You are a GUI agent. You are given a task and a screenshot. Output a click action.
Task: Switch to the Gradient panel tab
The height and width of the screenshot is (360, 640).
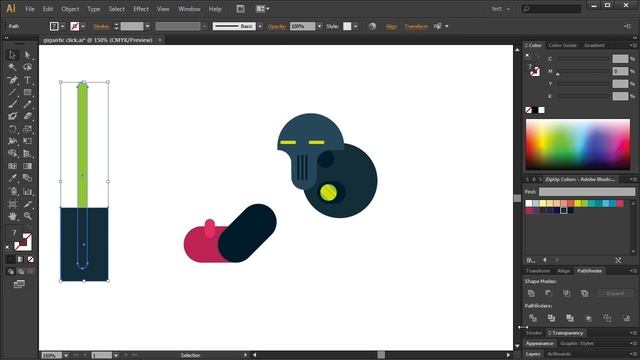594,45
